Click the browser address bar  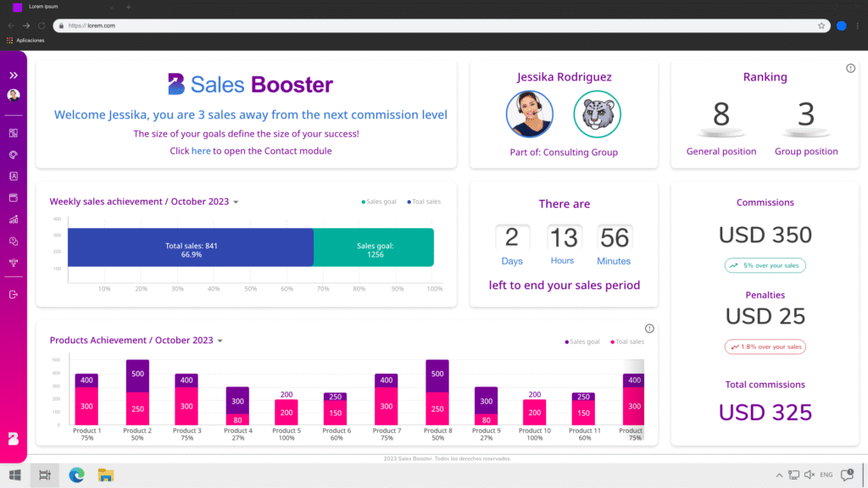point(424,25)
